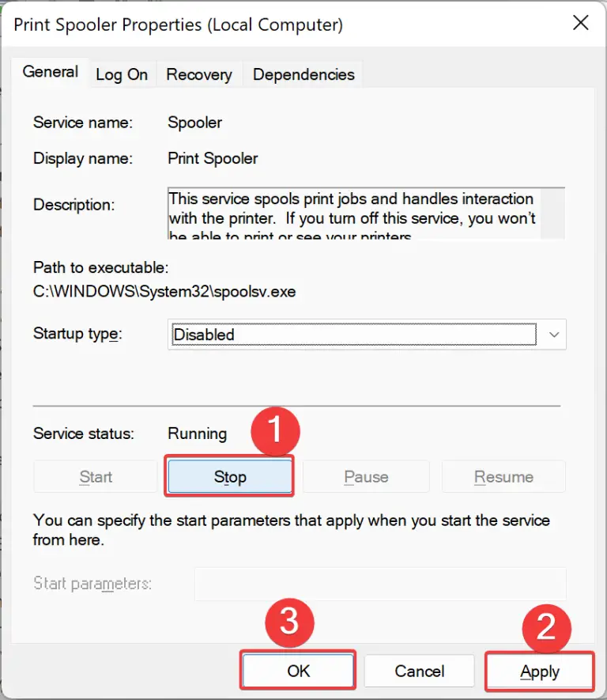Close the dialog with the X button

[581, 23]
